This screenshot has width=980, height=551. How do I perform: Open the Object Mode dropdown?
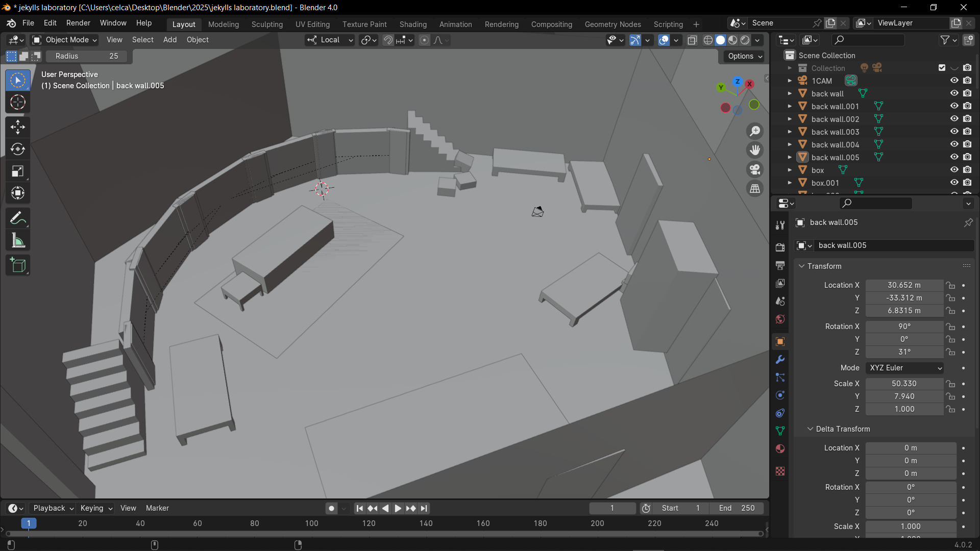65,40
